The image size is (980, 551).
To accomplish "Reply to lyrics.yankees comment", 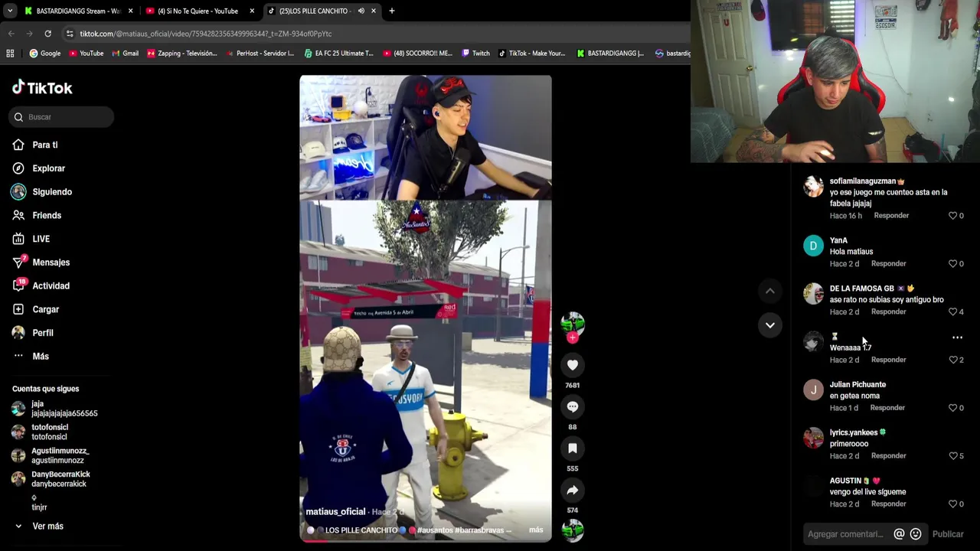I will tap(888, 456).
